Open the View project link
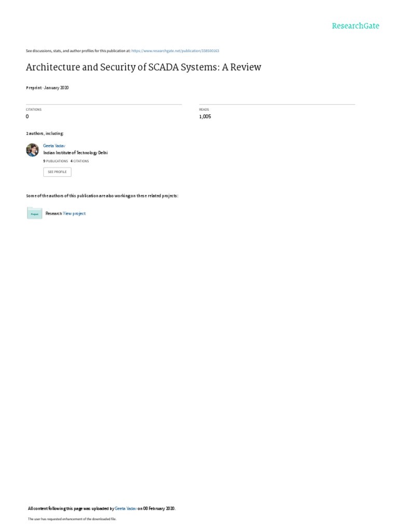This screenshot has width=399, height=532. coord(74,214)
